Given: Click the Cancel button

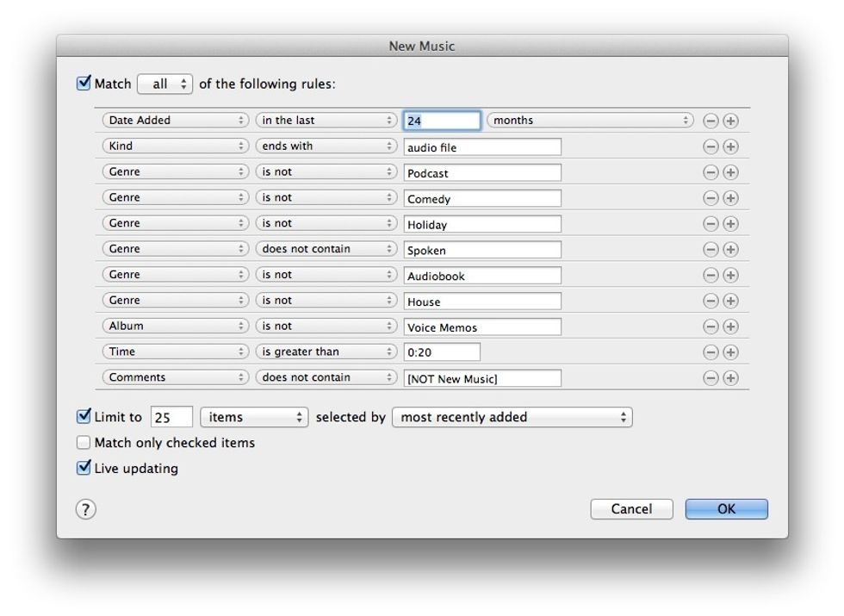Looking at the screenshot, I should click(x=631, y=509).
